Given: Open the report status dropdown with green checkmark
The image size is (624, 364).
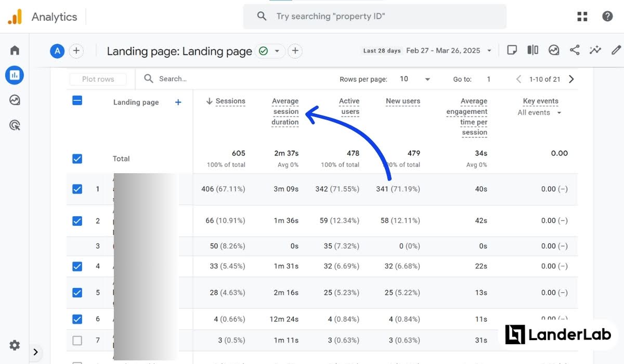Looking at the screenshot, I should [x=271, y=51].
